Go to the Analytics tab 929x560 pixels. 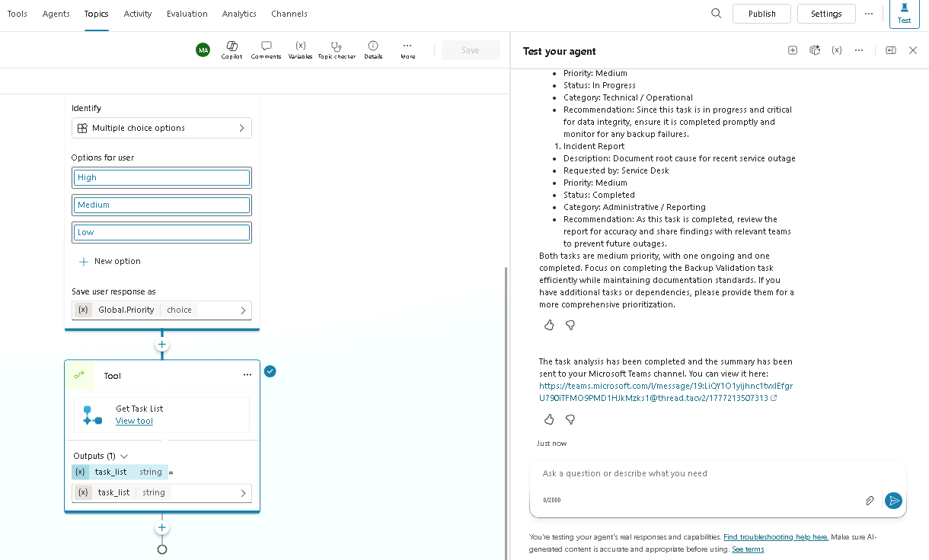(239, 14)
